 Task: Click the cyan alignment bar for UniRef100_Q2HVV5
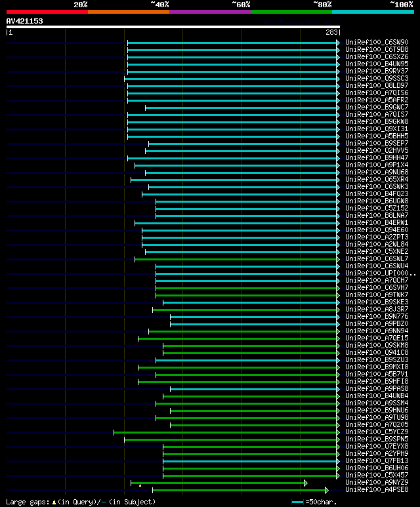[241, 151]
